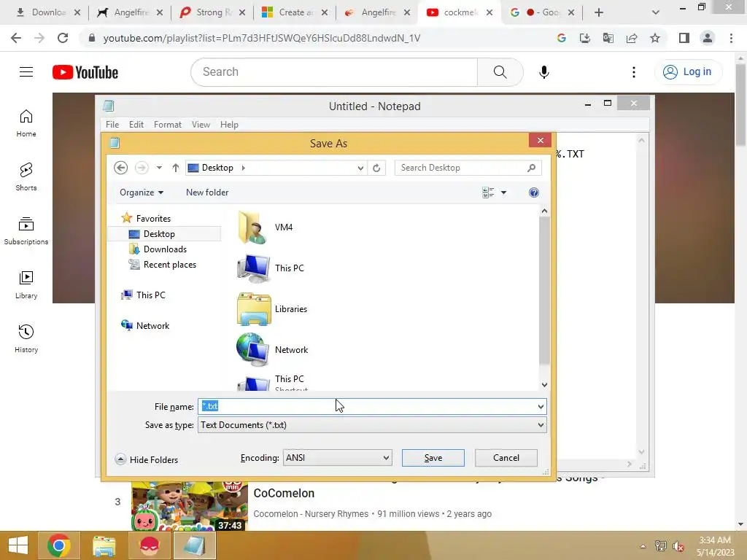Viewport: 747px width, 560px height.
Task: Click Chrome share page icon
Action: (632, 38)
